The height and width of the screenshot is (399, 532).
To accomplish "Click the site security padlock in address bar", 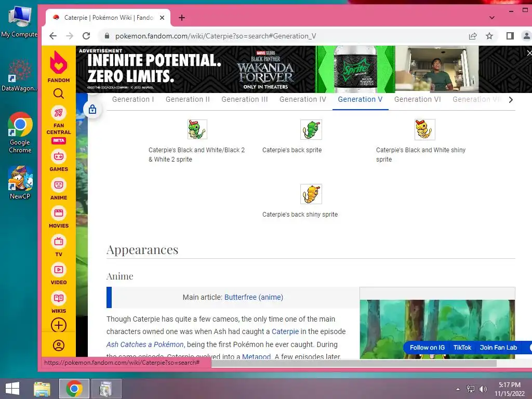I will (107, 36).
